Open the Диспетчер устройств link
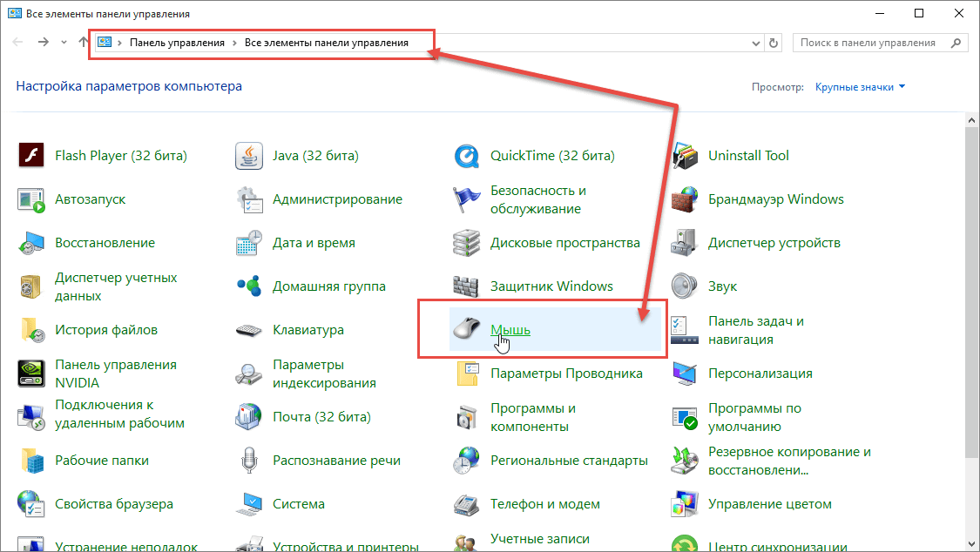Screen dimensions: 980x552 [x=774, y=243]
